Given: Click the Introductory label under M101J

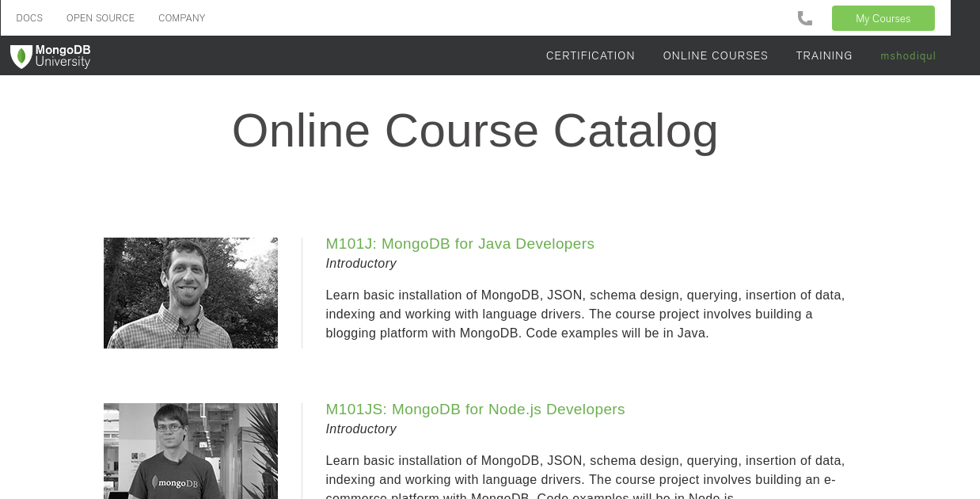Looking at the screenshot, I should coord(361,264).
